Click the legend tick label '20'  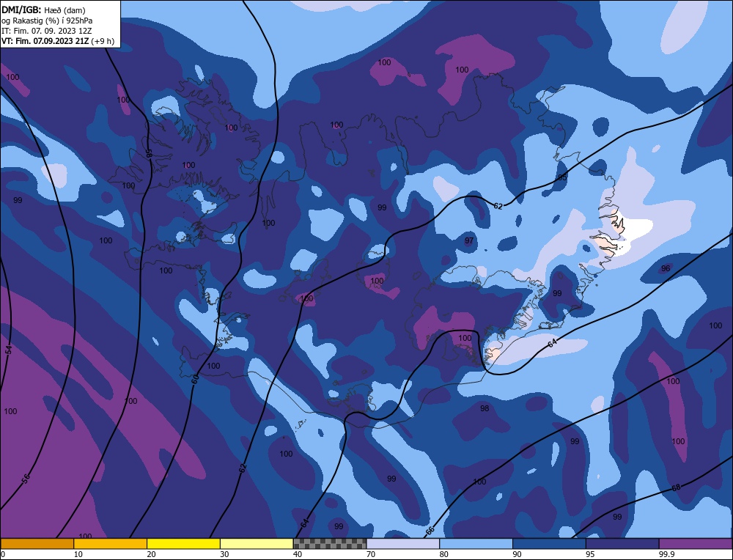[152, 554]
